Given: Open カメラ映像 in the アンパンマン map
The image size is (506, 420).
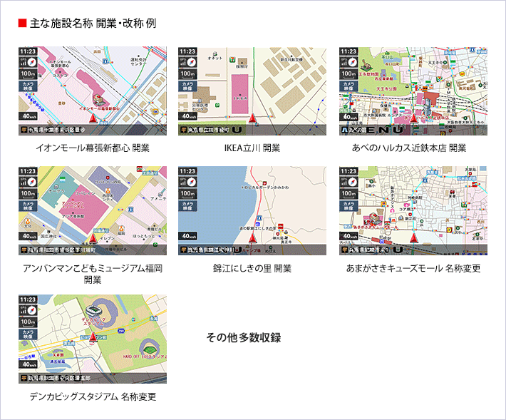Looking at the screenshot, I should pos(28,206).
